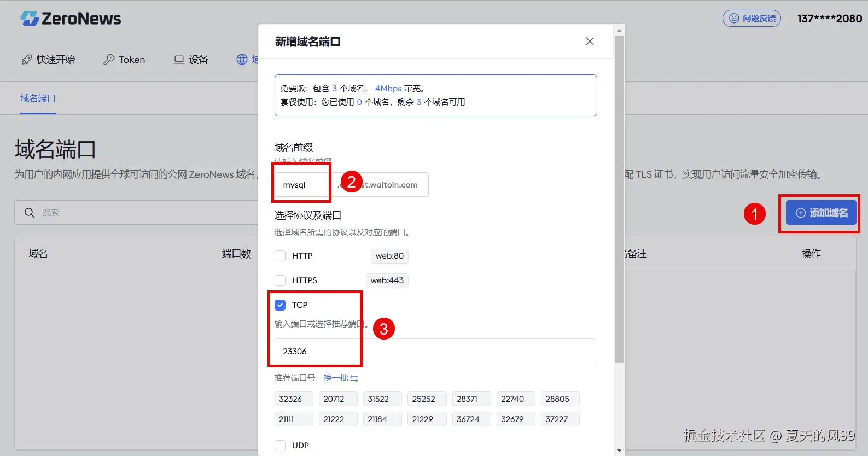The width and height of the screenshot is (868, 456).
Task: Choose recommended port 25252
Action: [427, 399]
